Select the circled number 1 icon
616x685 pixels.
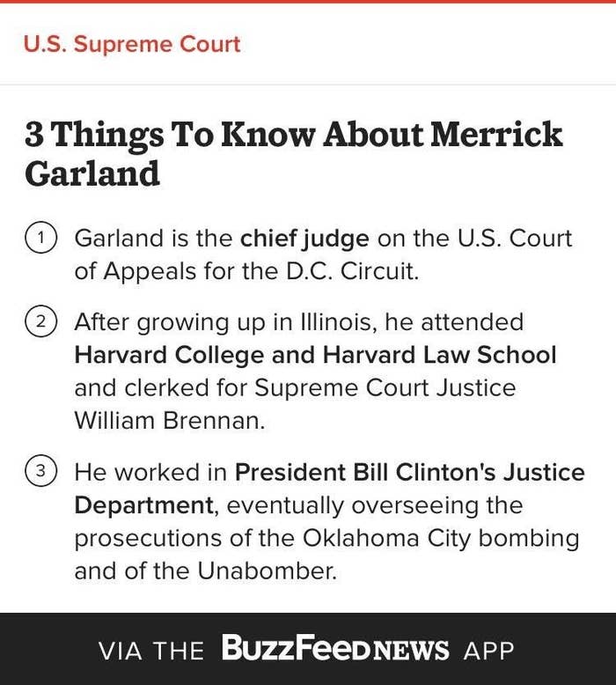coord(40,238)
